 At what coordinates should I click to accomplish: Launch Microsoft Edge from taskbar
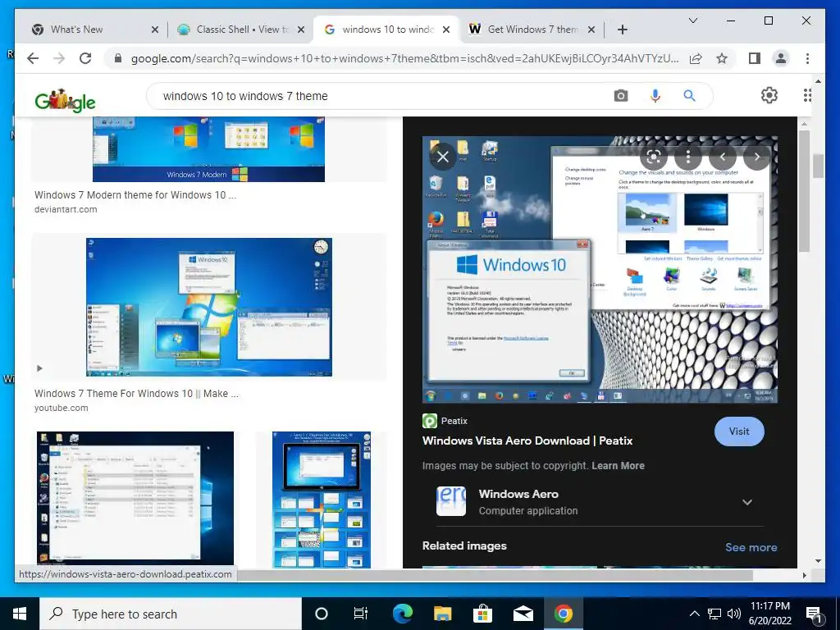(x=402, y=614)
